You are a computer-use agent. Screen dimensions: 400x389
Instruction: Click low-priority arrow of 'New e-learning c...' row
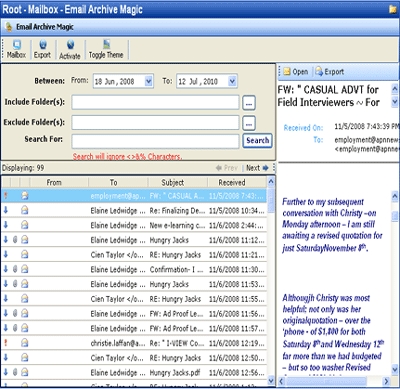[x=5, y=224]
